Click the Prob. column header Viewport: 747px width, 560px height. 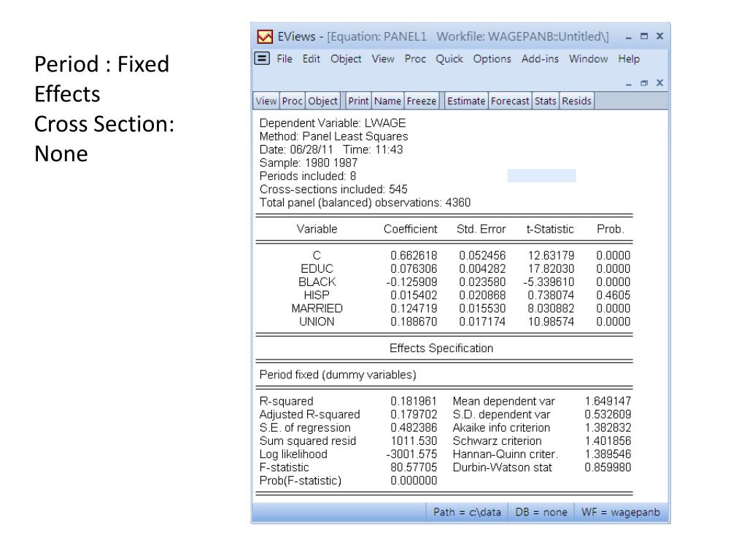[x=611, y=229]
